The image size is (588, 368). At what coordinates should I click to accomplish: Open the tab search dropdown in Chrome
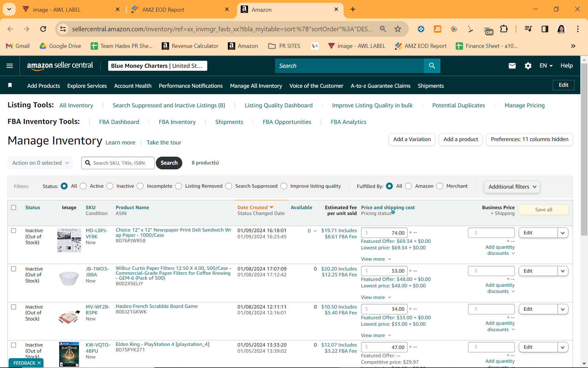[x=9, y=10]
